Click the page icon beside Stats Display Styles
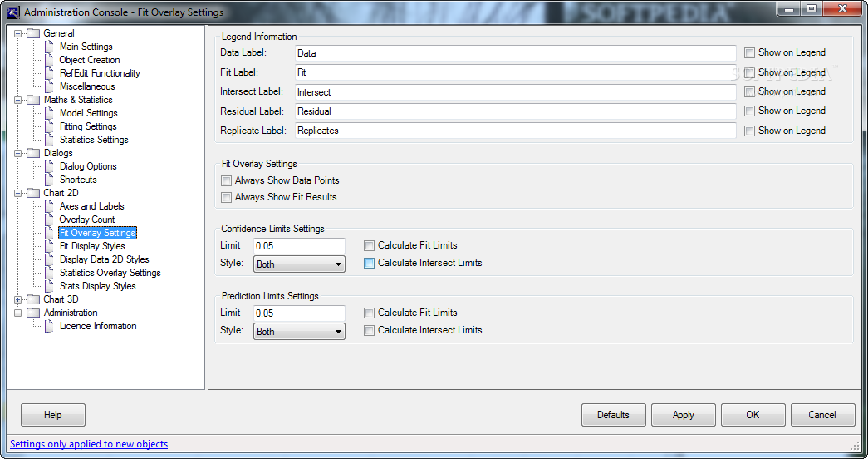Viewport: 868px width, 459px height. pos(49,286)
